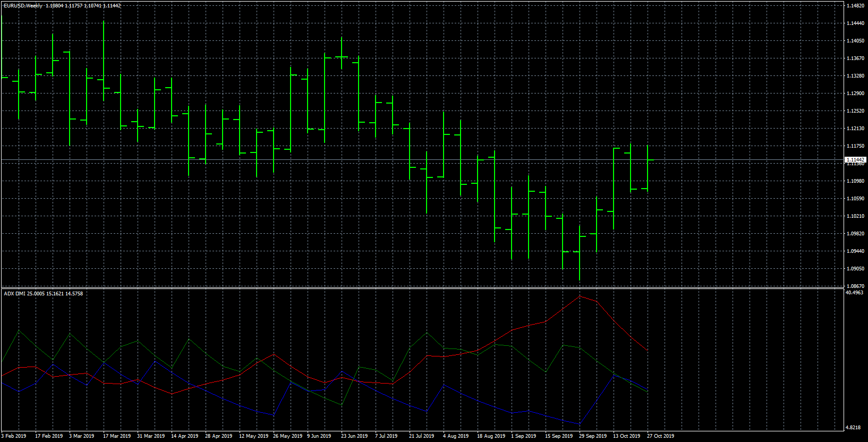Select the latest weekly price bar
Screen dimensions: 868x442
pyautogui.click(x=648, y=168)
